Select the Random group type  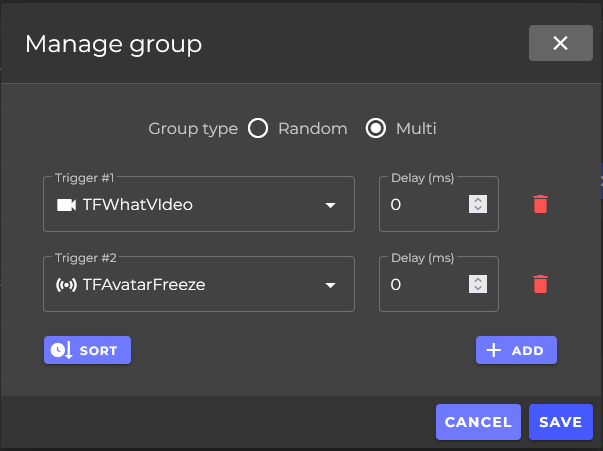(258, 128)
